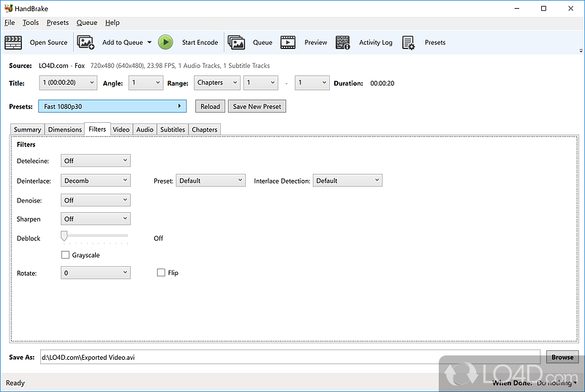Screen dimensions: 585x392
Task: Click the Activity Log label
Action: coord(376,42)
